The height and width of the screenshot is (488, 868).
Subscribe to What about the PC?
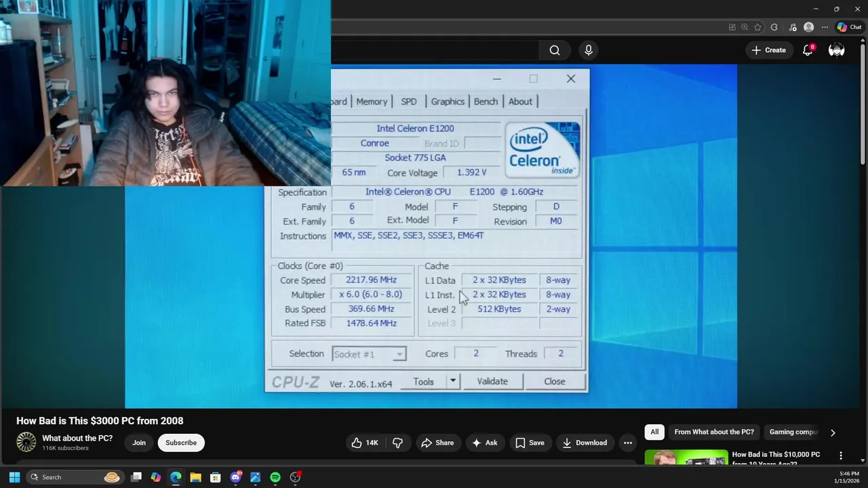181,443
